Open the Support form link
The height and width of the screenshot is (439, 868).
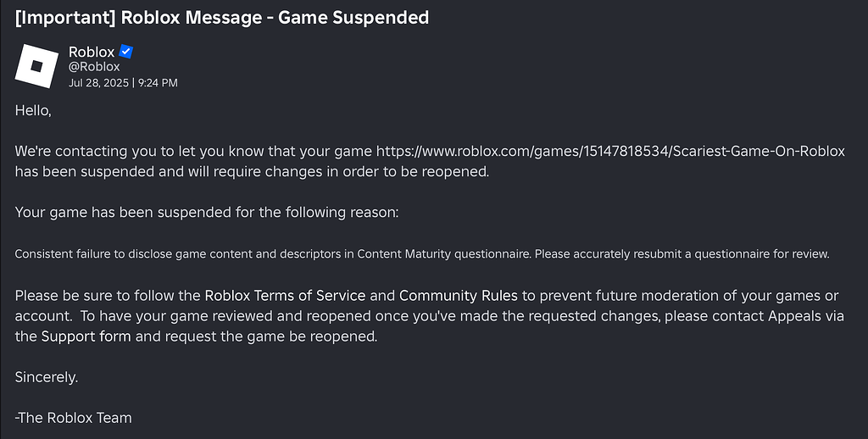[x=86, y=336]
